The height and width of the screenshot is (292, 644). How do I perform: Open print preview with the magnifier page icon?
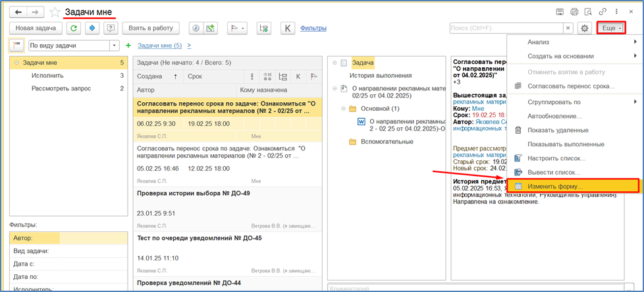tap(588, 12)
